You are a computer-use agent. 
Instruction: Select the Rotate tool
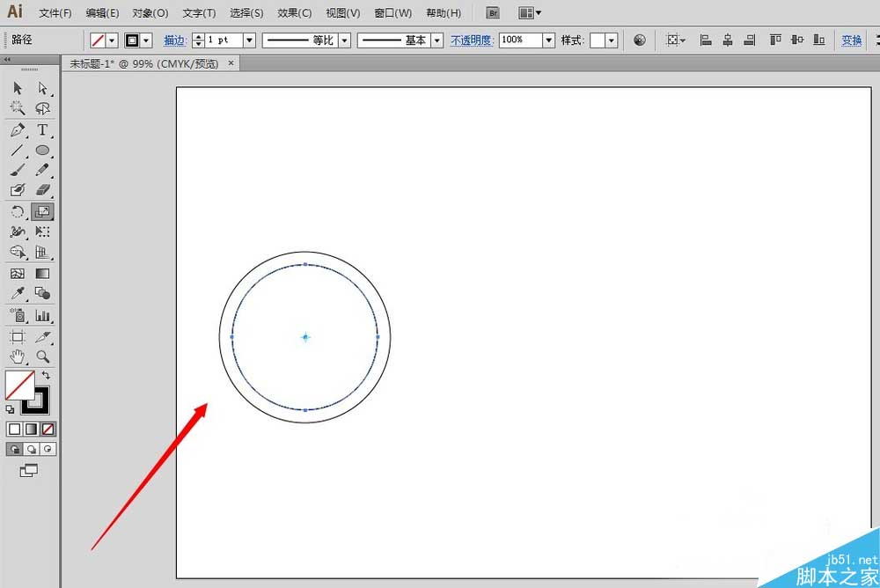point(18,212)
